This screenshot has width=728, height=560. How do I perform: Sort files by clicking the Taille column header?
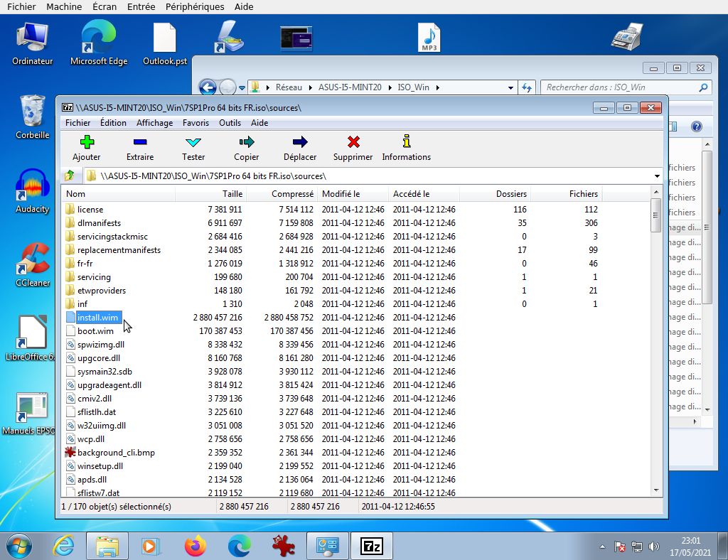pos(232,193)
